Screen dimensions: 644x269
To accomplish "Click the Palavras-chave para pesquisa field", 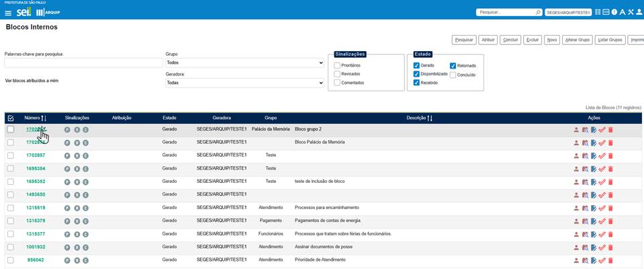I will click(x=80, y=63).
